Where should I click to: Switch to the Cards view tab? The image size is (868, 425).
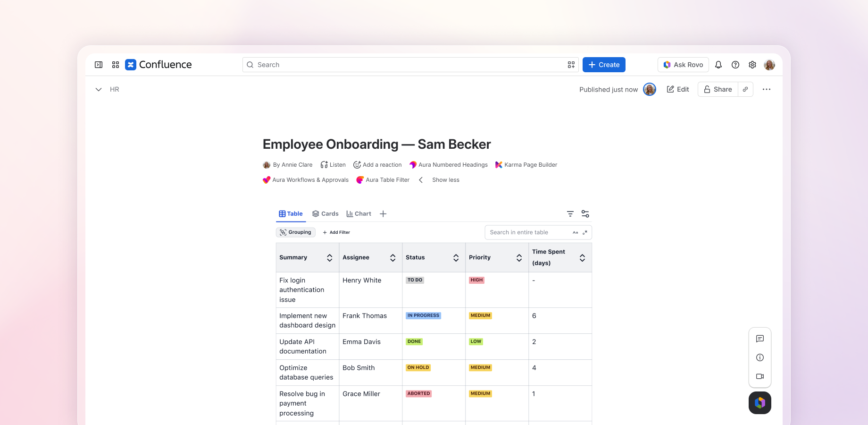[325, 214]
